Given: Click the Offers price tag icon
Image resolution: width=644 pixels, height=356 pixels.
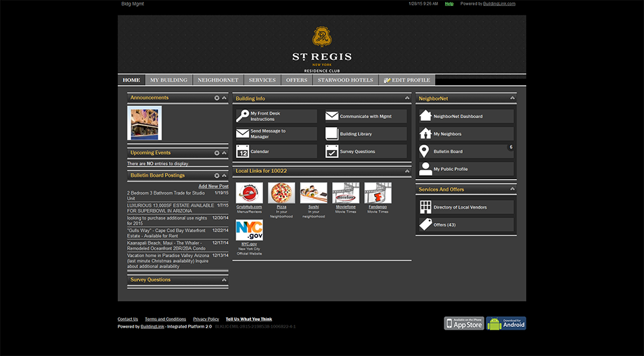Looking at the screenshot, I should click(425, 224).
